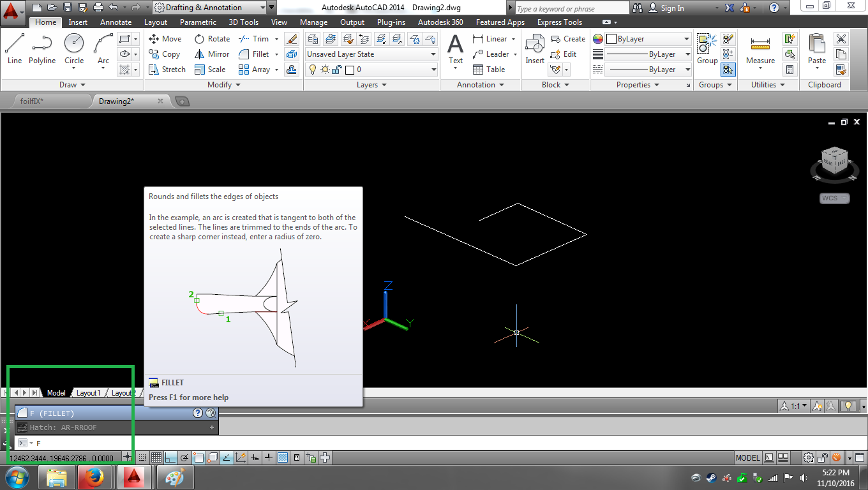
Task: Click the Sign In button
Action: tap(667, 8)
